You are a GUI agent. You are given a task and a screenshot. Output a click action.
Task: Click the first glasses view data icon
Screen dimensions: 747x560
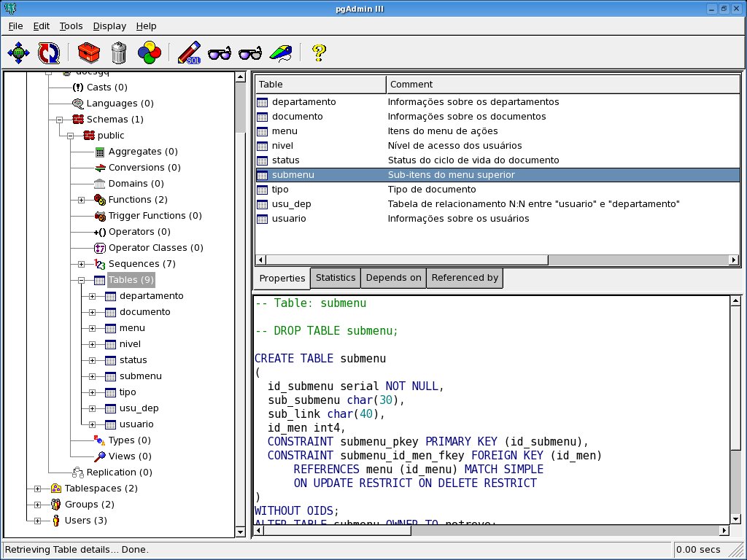(x=220, y=52)
